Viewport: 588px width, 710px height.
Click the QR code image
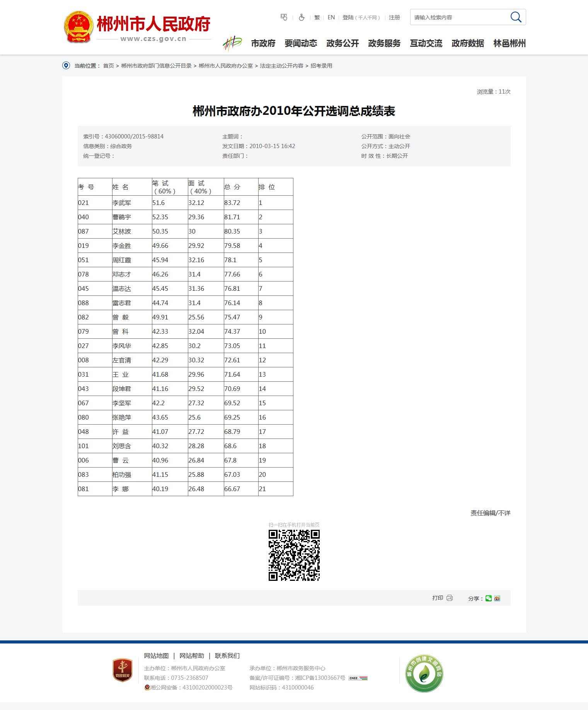[294, 555]
